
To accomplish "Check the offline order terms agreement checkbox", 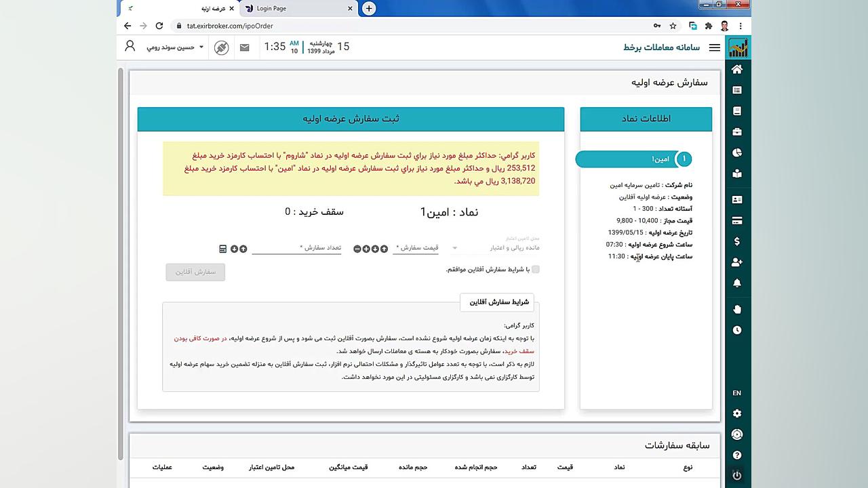I will pos(536,269).
